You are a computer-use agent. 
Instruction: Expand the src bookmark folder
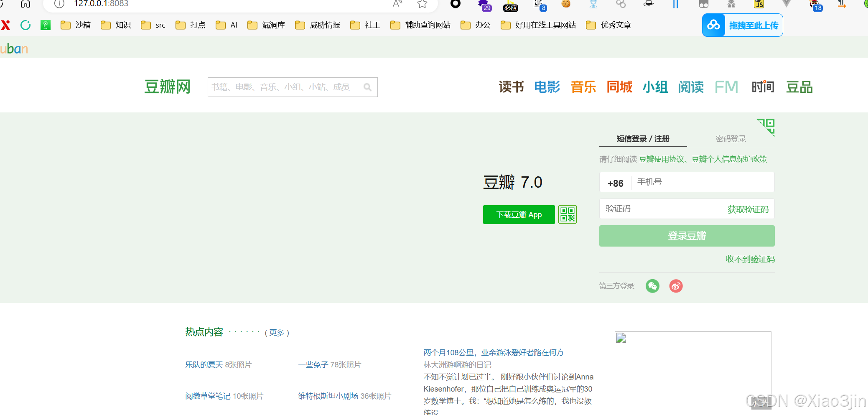tap(153, 25)
